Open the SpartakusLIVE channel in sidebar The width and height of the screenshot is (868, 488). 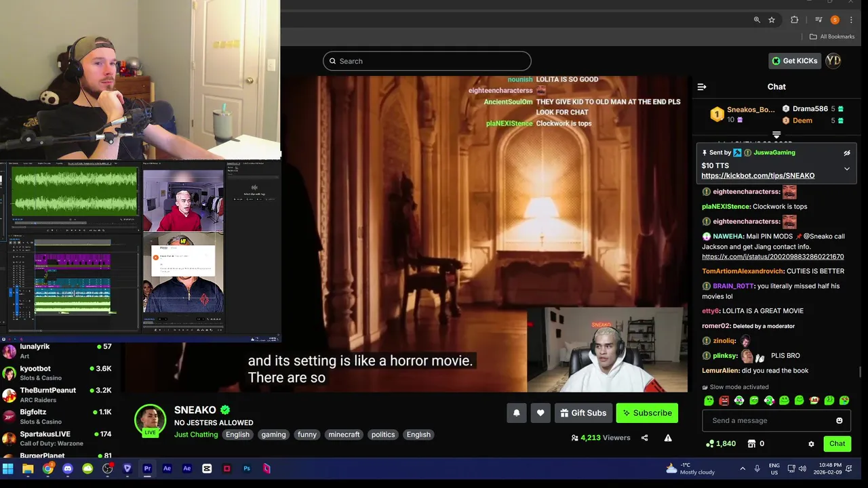(58, 438)
